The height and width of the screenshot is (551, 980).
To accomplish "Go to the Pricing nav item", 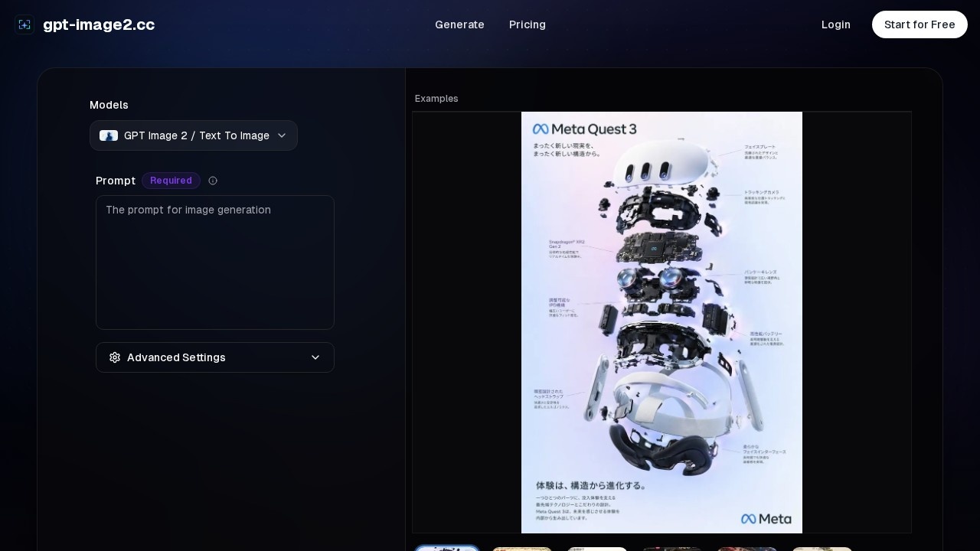I will point(528,24).
